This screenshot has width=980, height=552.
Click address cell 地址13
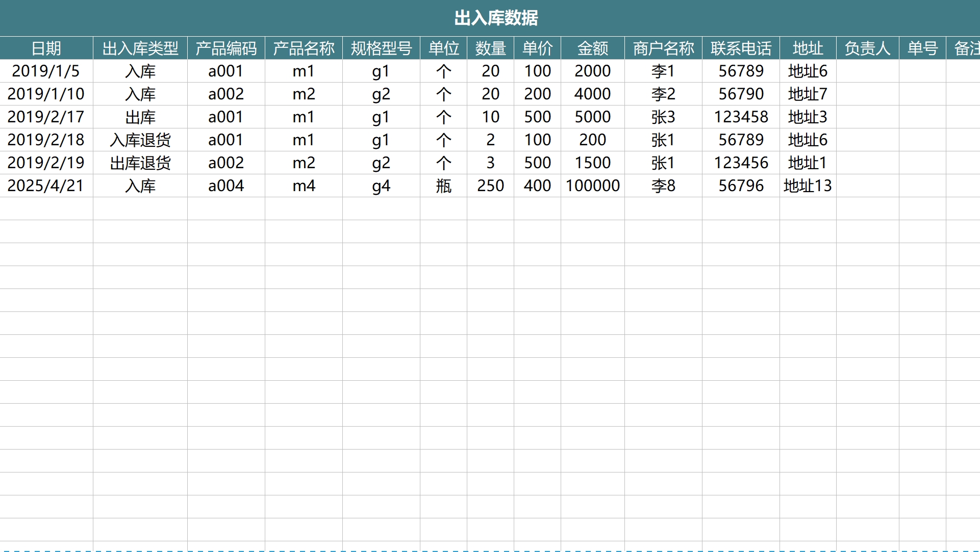click(x=808, y=186)
